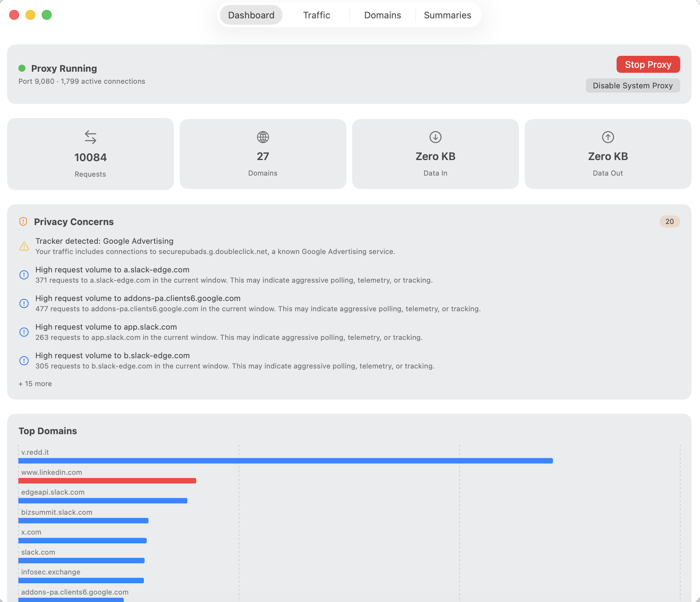Switch to the Dashboard tab
The width and height of the screenshot is (700, 602).
pyautogui.click(x=251, y=15)
